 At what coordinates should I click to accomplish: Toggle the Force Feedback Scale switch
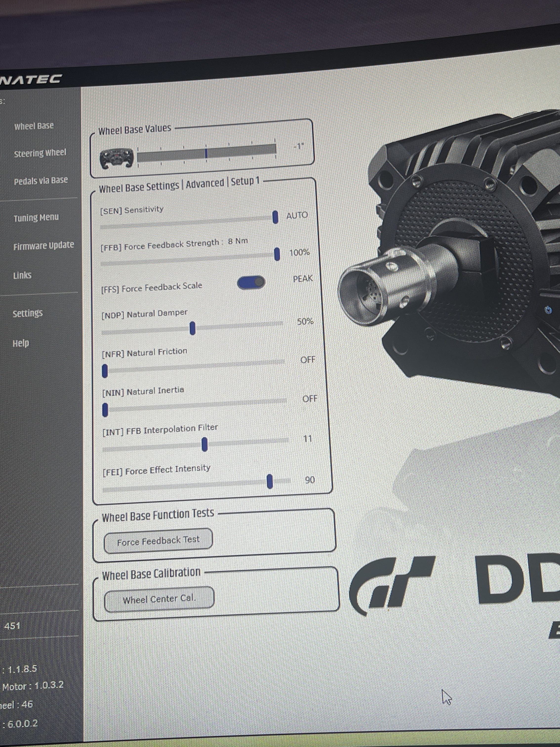click(251, 282)
